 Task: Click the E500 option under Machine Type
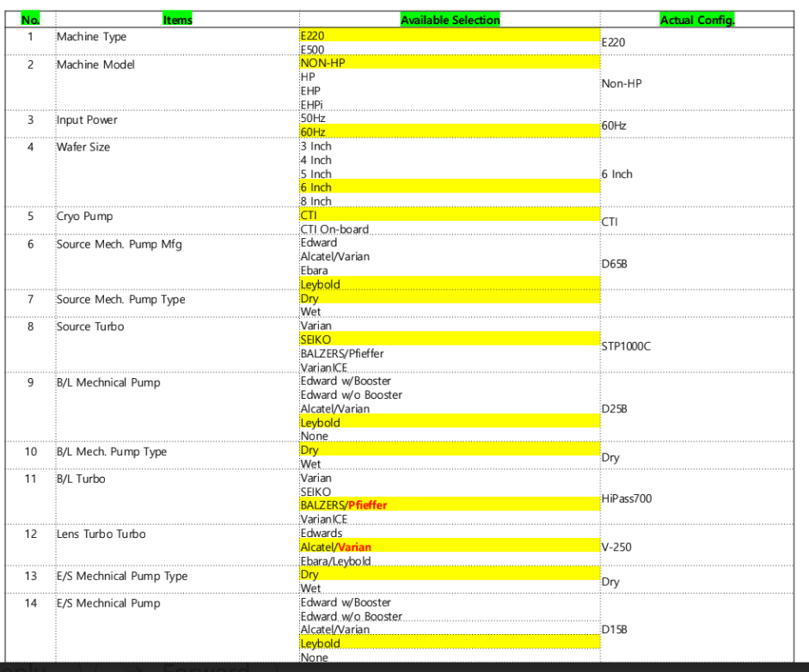pyautogui.click(x=311, y=50)
